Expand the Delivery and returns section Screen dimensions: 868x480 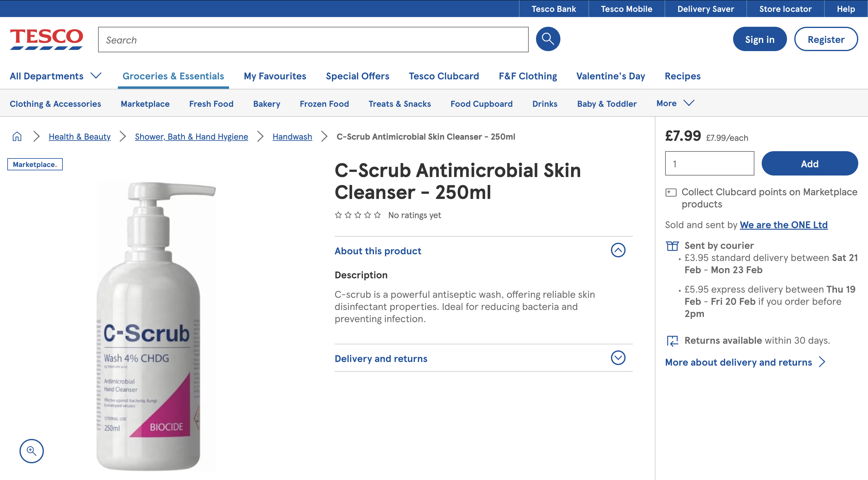click(x=618, y=358)
